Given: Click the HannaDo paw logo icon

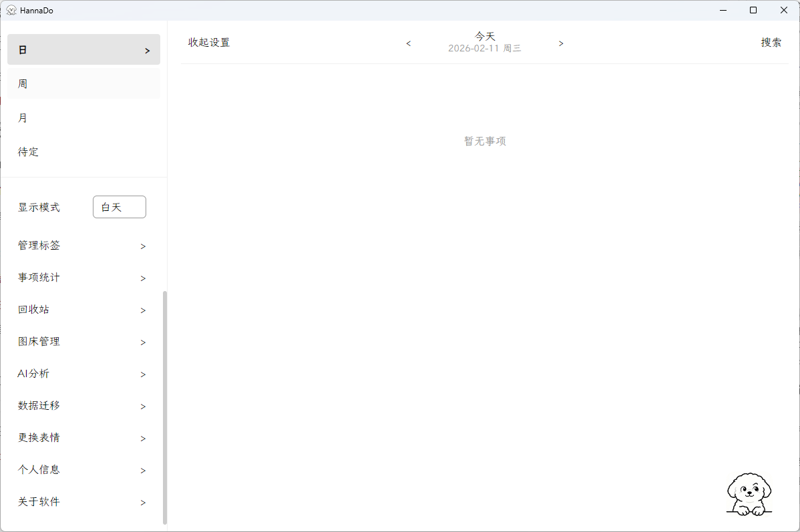Looking at the screenshot, I should tap(11, 10).
